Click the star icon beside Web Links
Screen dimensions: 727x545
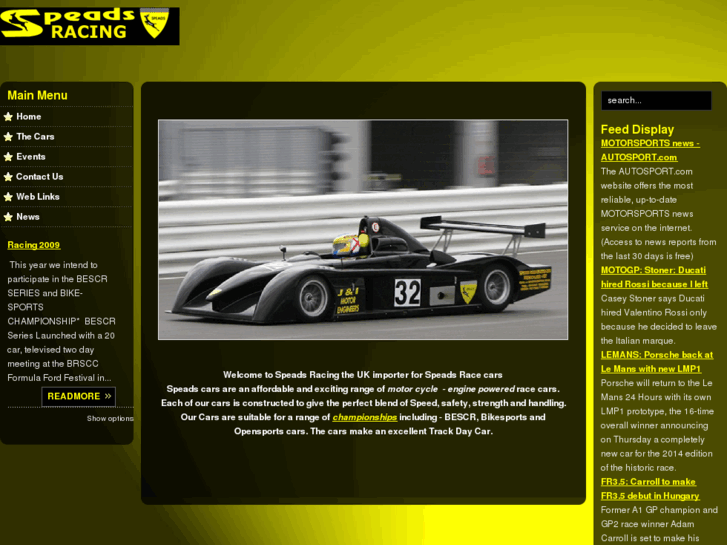coord(8,197)
